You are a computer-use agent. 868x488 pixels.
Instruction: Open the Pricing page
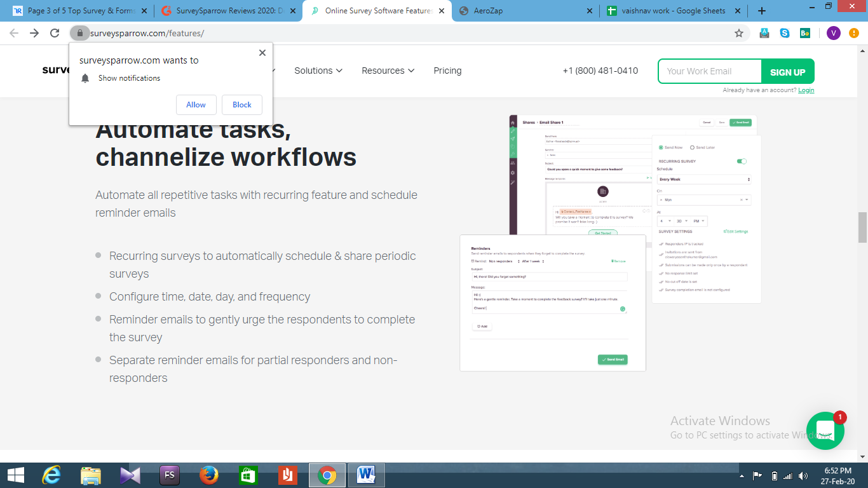[447, 71]
